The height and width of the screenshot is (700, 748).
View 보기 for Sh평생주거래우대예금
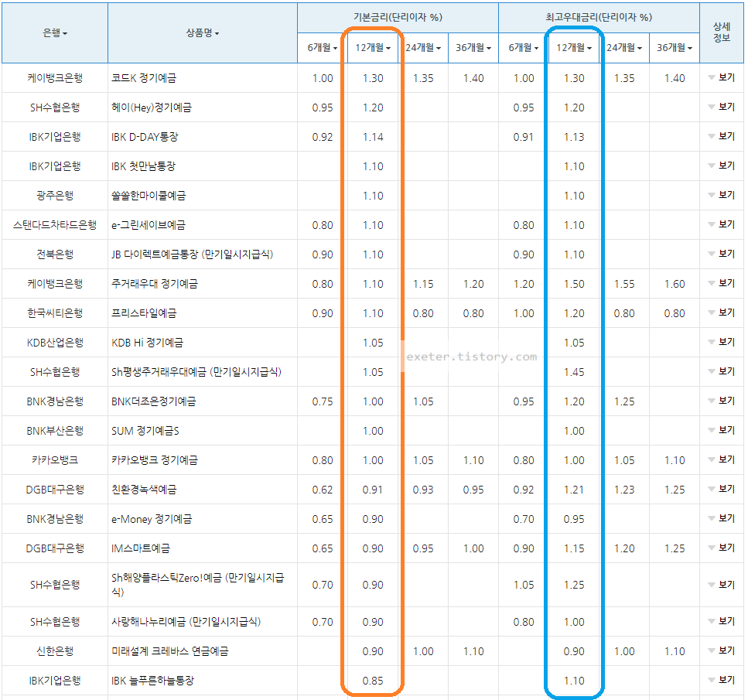tap(722, 371)
